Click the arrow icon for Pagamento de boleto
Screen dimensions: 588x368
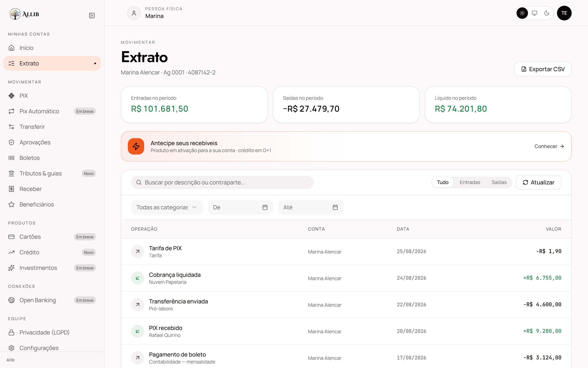pos(138,358)
